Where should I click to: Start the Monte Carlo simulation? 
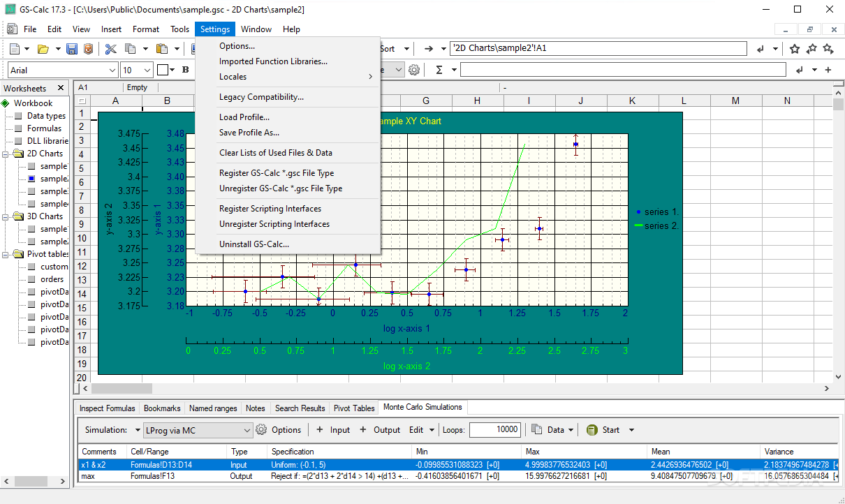(x=604, y=430)
